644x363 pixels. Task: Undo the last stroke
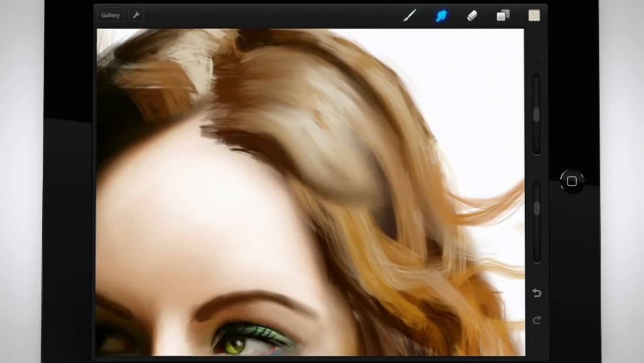pyautogui.click(x=537, y=293)
